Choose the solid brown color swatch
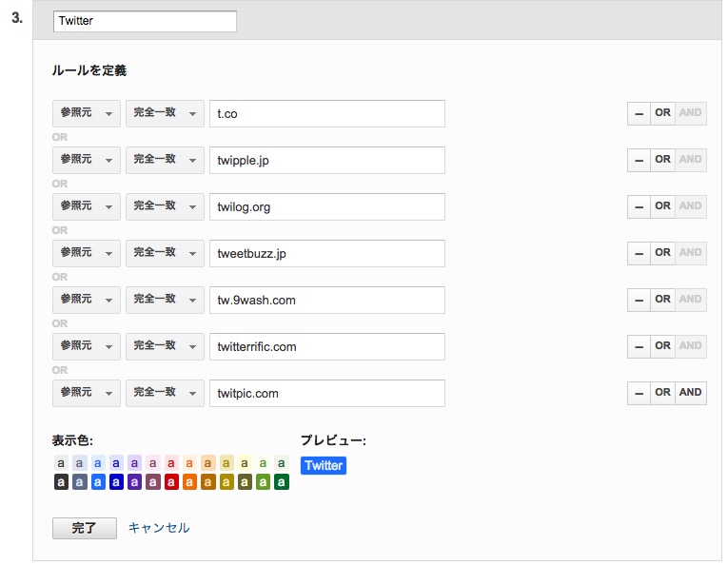This screenshot has width=728, height=565. pyautogui.click(x=207, y=482)
